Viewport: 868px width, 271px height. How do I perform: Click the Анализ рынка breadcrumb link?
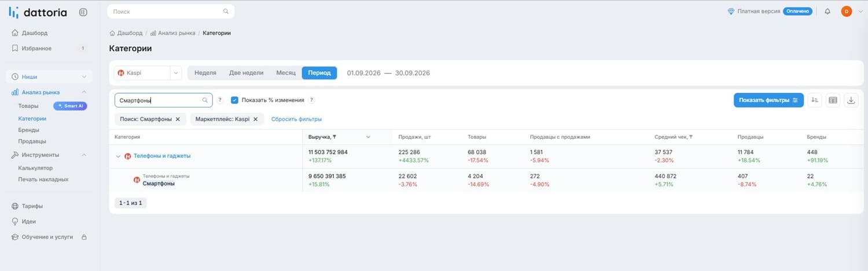(176, 33)
